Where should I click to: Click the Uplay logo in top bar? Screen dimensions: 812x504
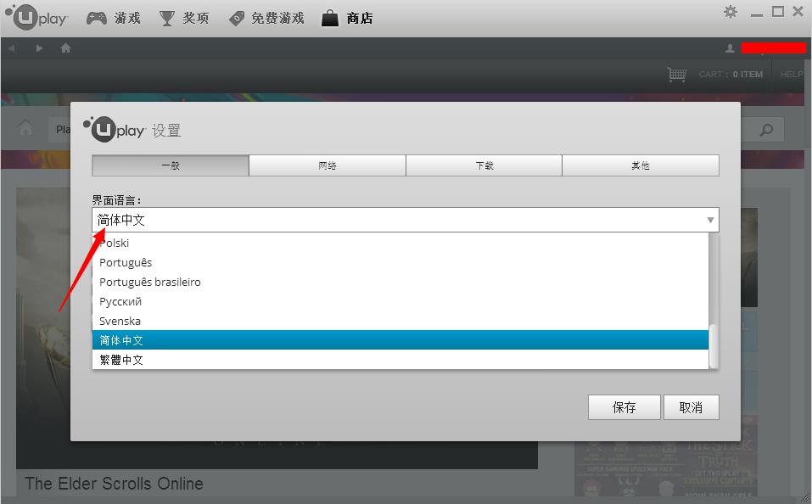[36, 18]
